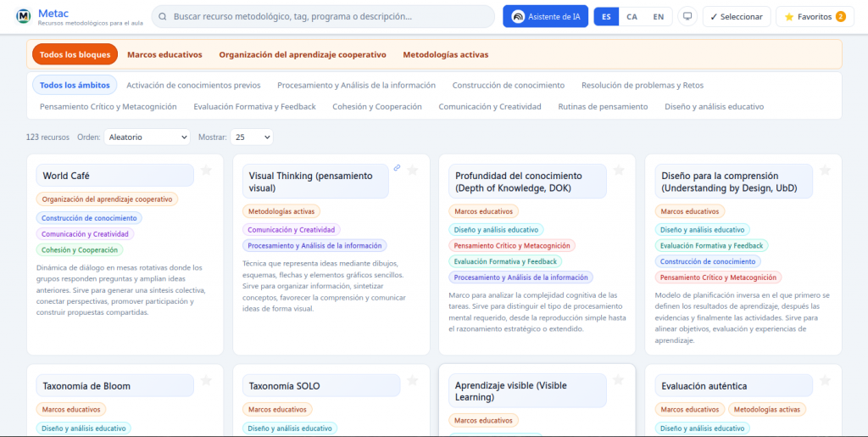
Task: Select the Marcos educativos block tab
Action: (164, 54)
